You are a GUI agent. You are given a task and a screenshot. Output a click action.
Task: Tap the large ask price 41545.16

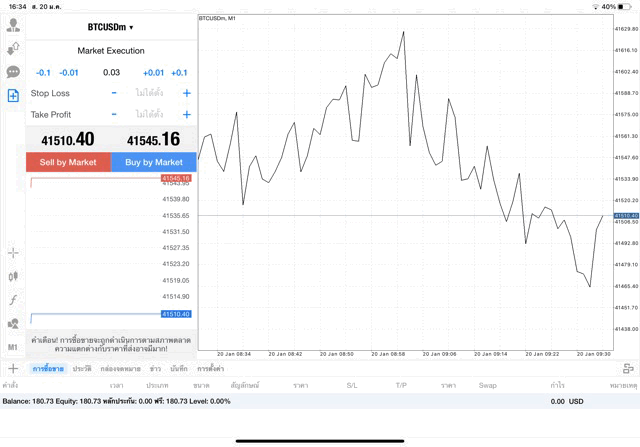(153, 140)
